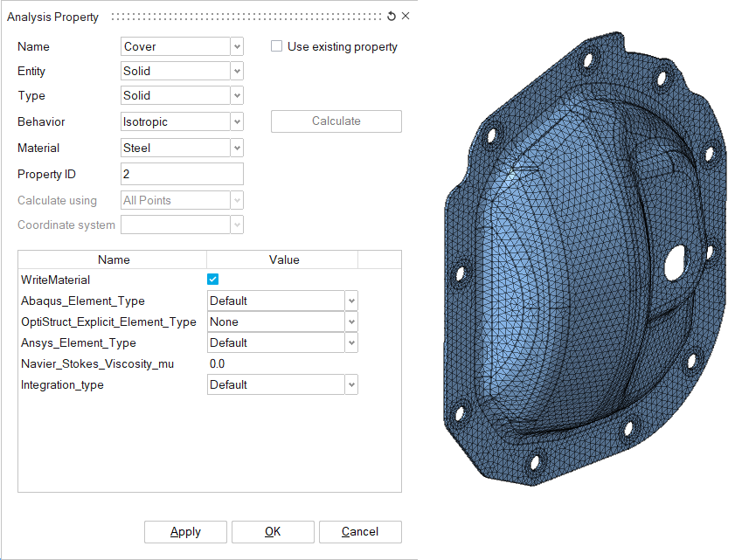The height and width of the screenshot is (560, 742).
Task: Open the Material dropdown showing Steel
Action: (236, 148)
